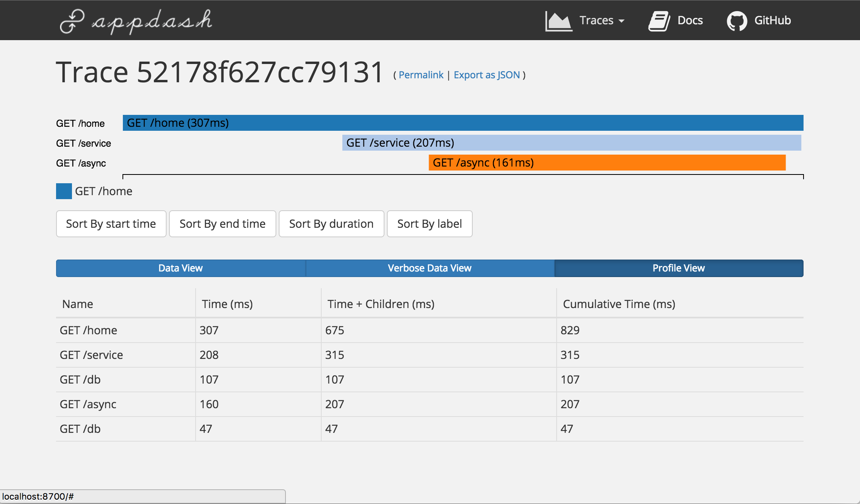Select the Profile View tab
Image resolution: width=860 pixels, height=504 pixels.
678,268
